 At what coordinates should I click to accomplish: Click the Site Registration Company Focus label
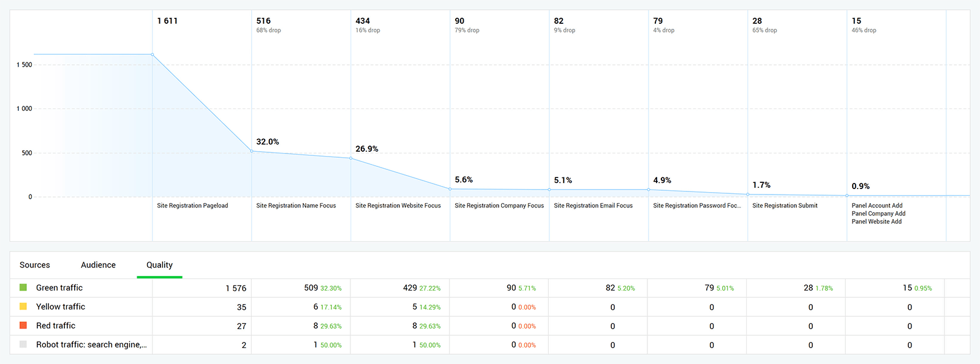pyautogui.click(x=499, y=206)
